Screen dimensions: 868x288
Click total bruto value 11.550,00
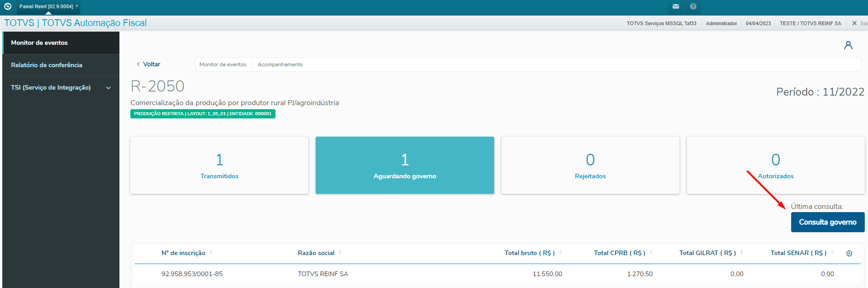547,274
